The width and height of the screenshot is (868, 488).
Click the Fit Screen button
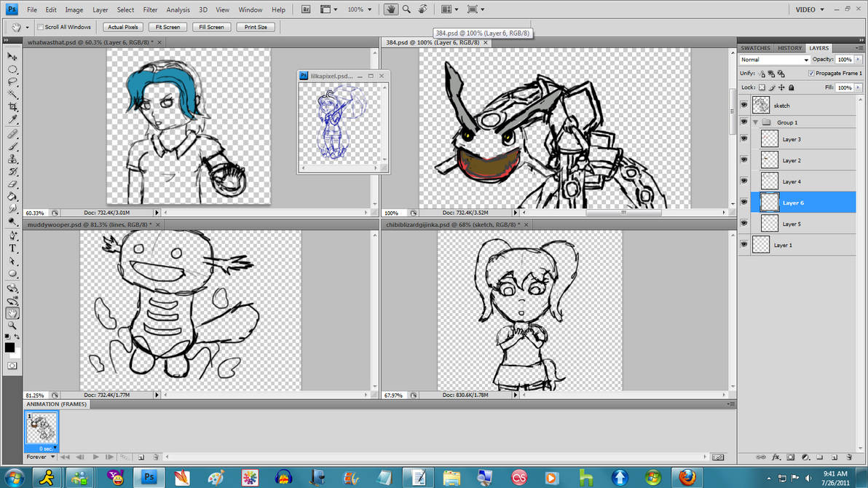(x=167, y=27)
